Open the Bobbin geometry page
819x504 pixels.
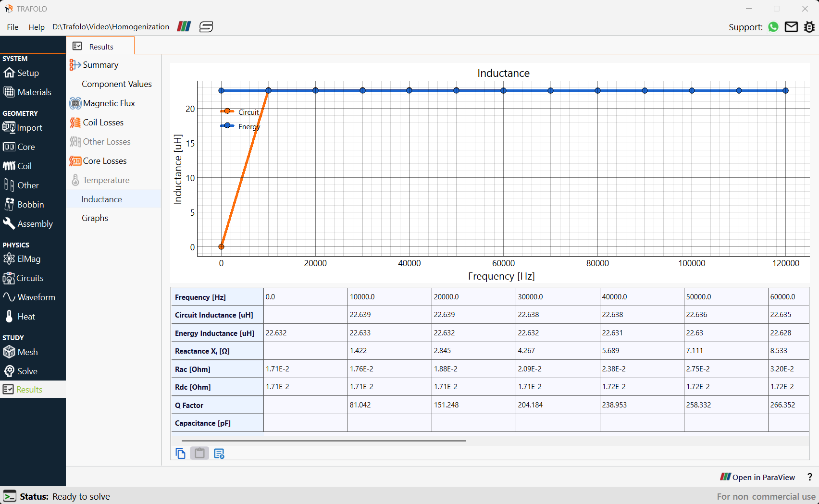pos(24,205)
